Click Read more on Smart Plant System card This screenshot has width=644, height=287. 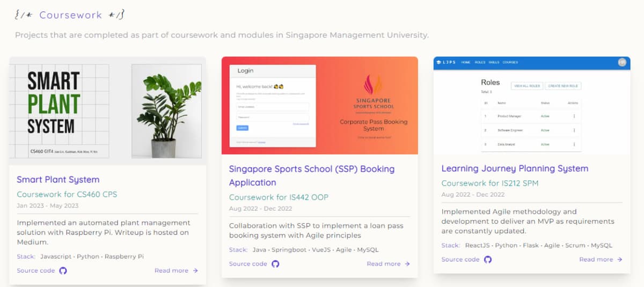point(171,270)
